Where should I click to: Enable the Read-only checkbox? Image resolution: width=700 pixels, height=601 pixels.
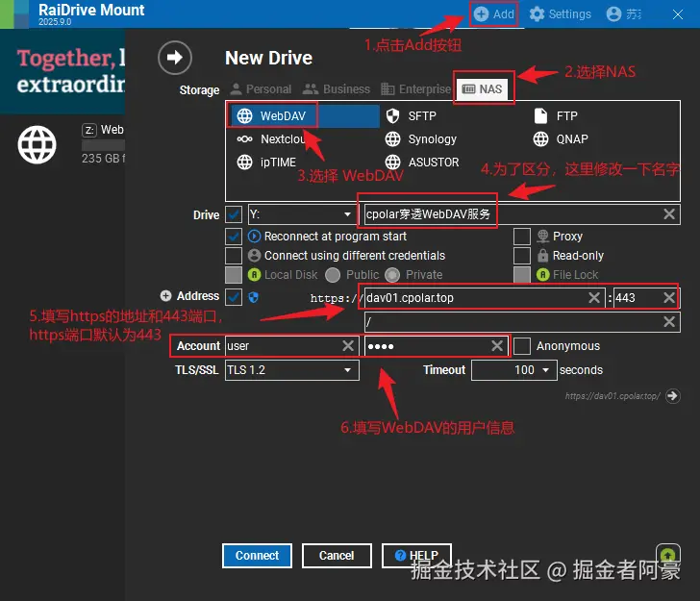(522, 256)
